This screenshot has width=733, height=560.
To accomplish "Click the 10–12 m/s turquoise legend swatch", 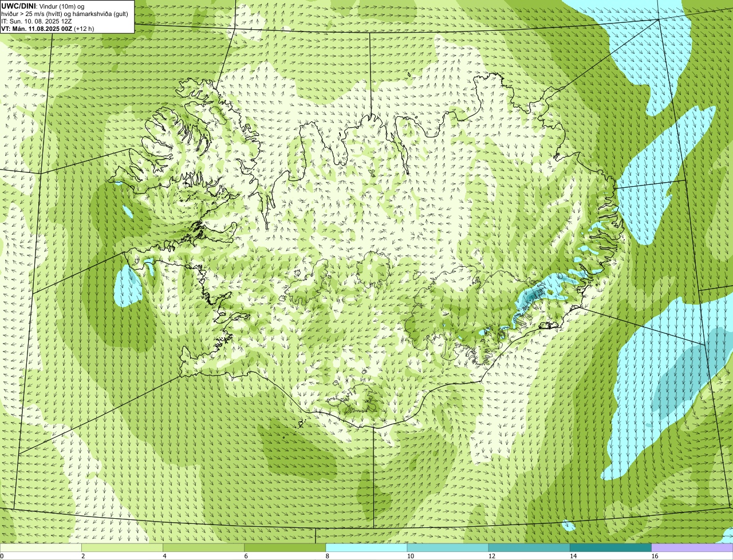I will [x=448, y=548].
